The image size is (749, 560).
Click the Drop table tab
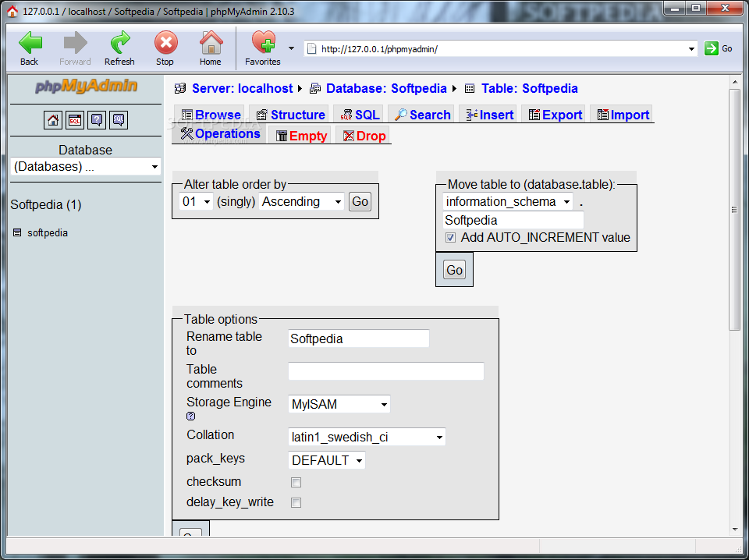click(x=364, y=136)
